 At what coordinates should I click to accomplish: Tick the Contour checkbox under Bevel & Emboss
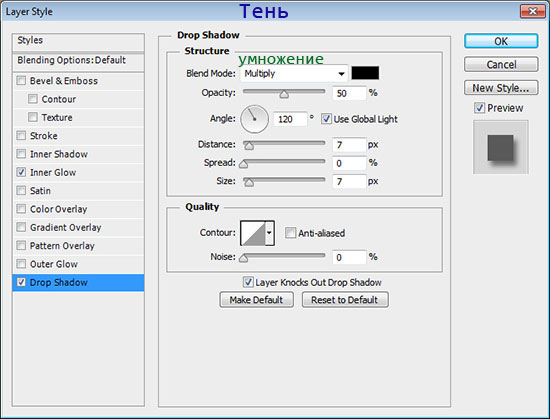click(33, 99)
